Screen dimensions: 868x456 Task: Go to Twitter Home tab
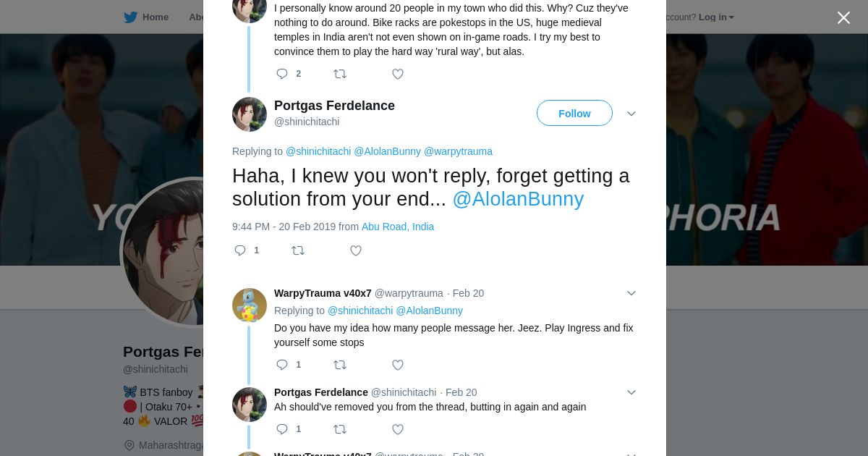coord(146,17)
